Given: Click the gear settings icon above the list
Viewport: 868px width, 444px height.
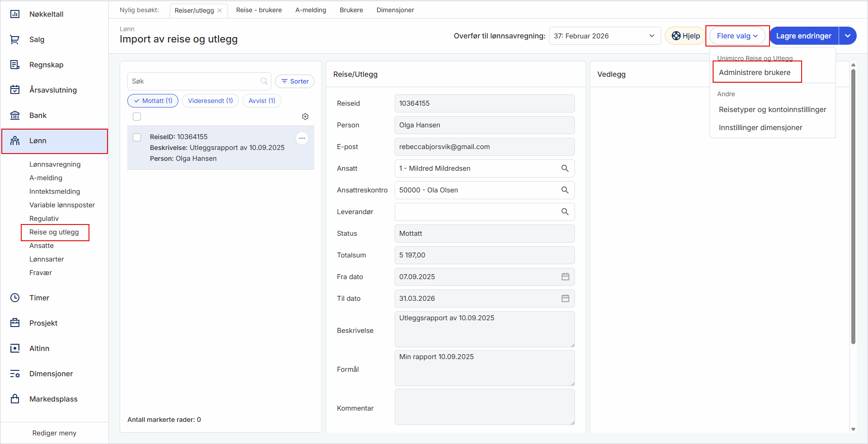Looking at the screenshot, I should [305, 117].
